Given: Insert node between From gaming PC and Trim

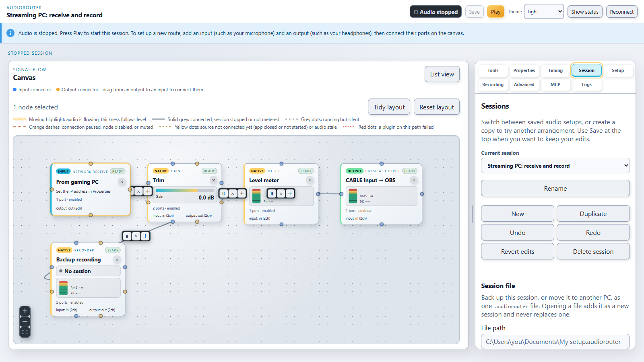Looking at the screenshot, I should coord(148,191).
